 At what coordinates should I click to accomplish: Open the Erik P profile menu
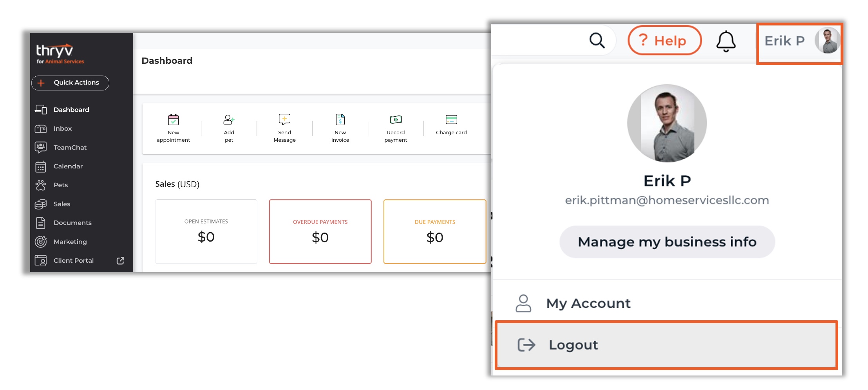point(799,41)
